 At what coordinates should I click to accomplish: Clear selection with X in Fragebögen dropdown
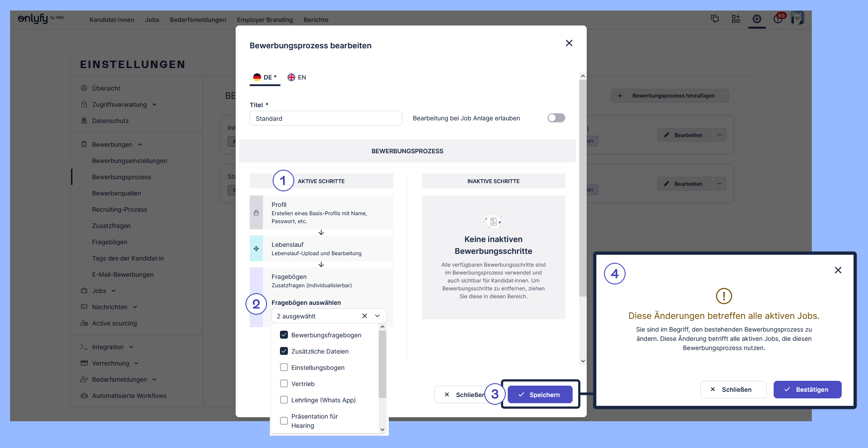364,316
